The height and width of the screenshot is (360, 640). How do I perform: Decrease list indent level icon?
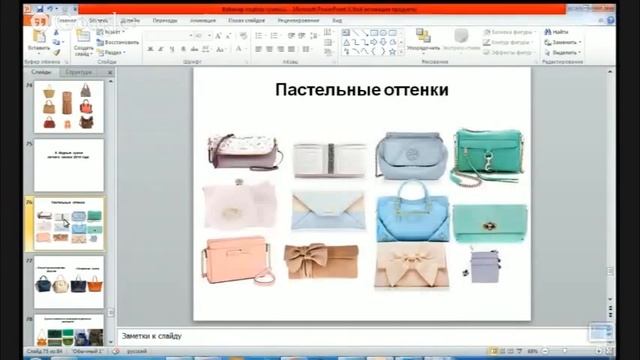[291, 36]
